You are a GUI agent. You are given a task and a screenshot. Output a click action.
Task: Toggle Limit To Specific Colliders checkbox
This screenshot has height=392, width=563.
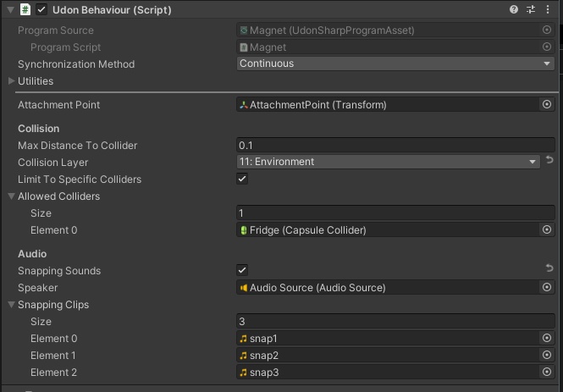[242, 179]
